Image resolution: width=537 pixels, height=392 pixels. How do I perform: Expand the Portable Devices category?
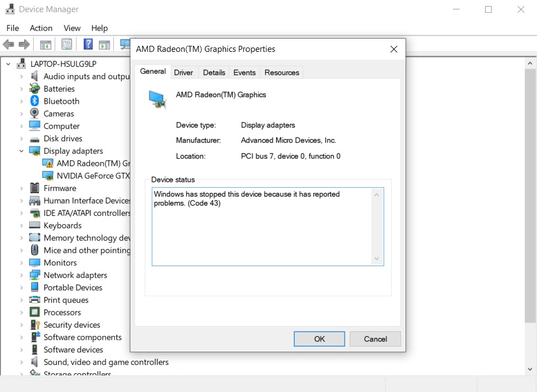pyautogui.click(x=21, y=288)
